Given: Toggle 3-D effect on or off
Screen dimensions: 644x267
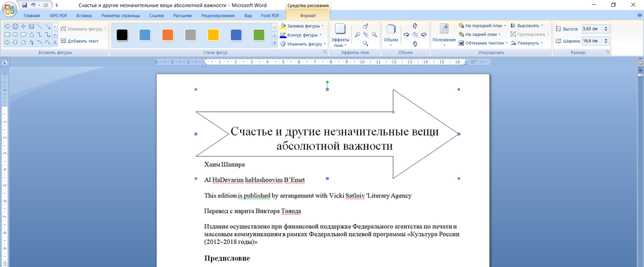Looking at the screenshot, I should coord(415,35).
